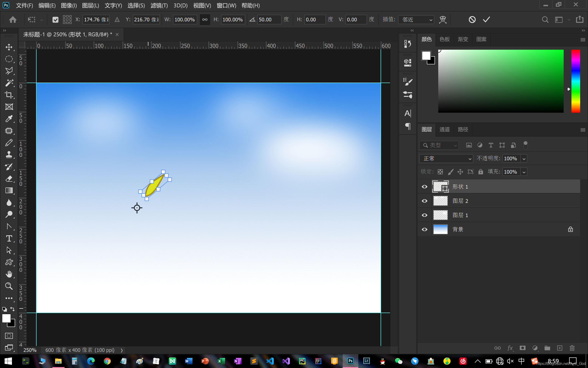Select the Gradient tool
This screenshot has height=368, width=588.
[9, 190]
